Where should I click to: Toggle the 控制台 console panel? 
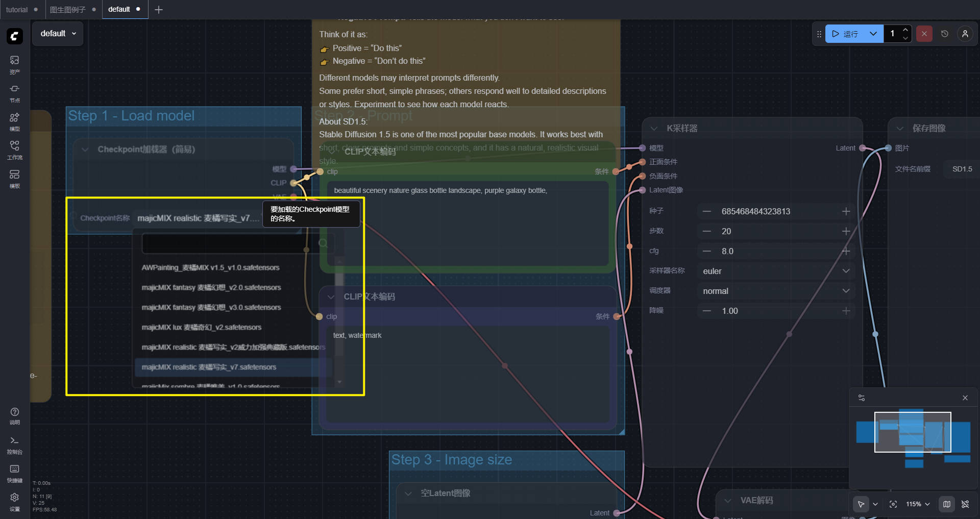pos(14,444)
